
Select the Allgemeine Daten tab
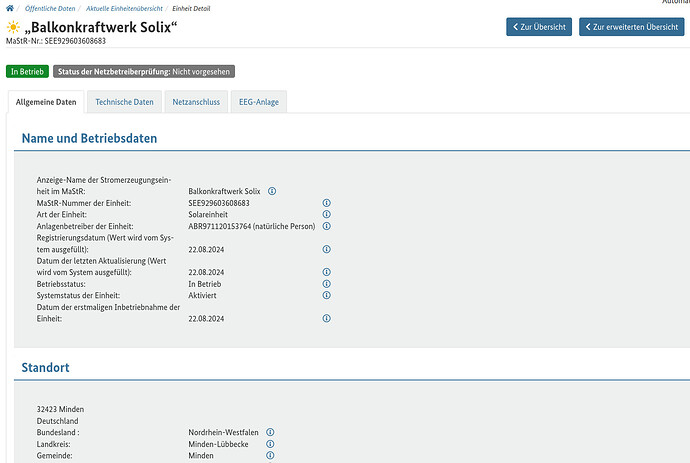[x=46, y=102]
